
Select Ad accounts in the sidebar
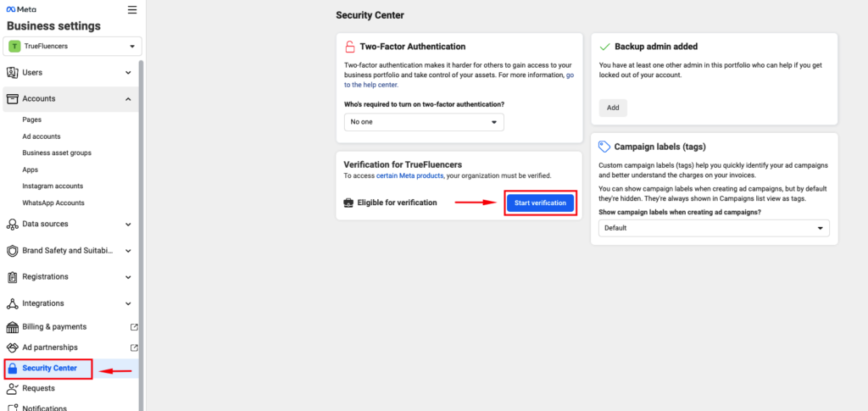42,136
